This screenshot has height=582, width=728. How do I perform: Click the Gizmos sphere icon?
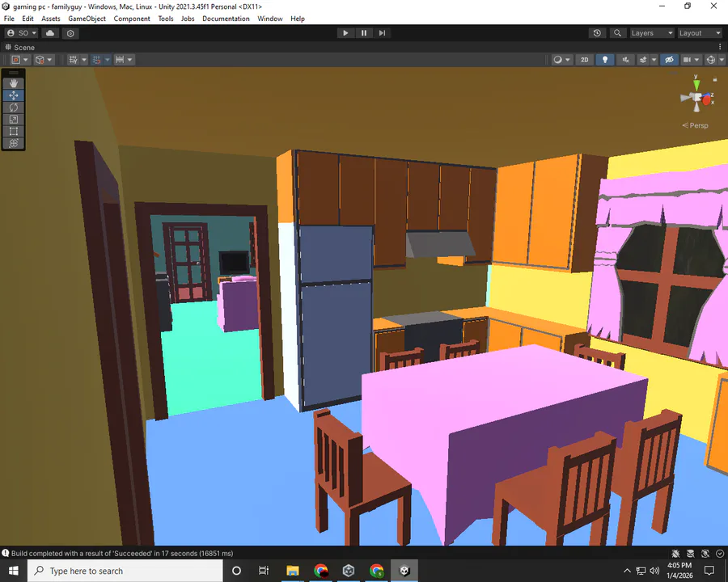pos(711,59)
